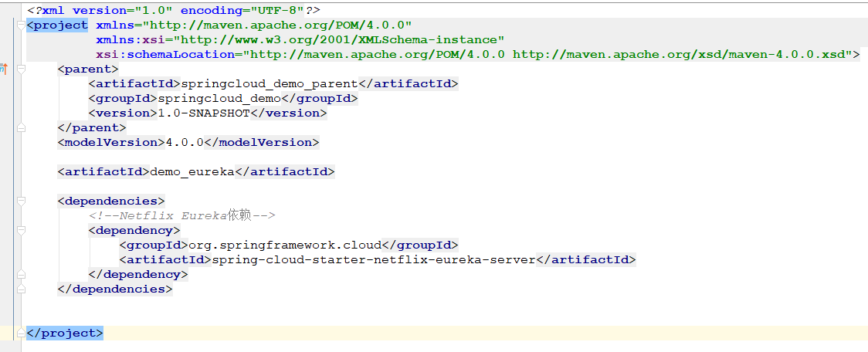This screenshot has height=352, width=868.
Task: Click the closing dependency tag
Action: click(138, 275)
